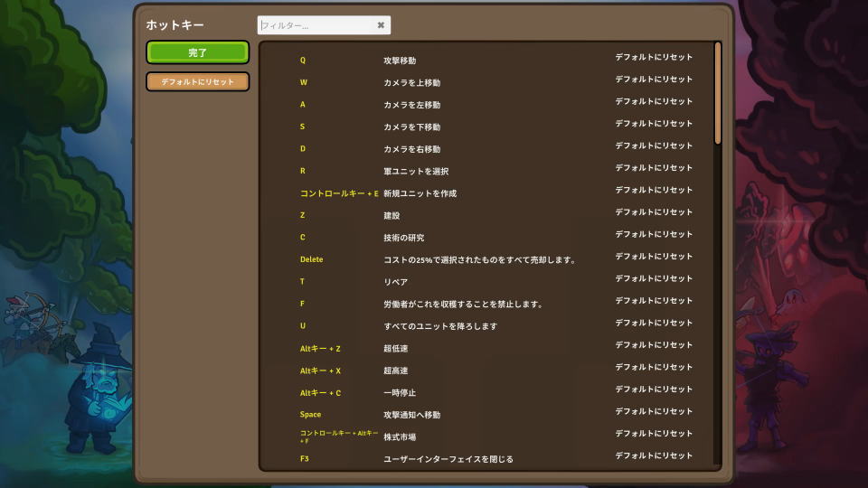Screen dimensions: 868x488
Task: Reset the カメラを左移動 binding to default
Action: (x=653, y=101)
